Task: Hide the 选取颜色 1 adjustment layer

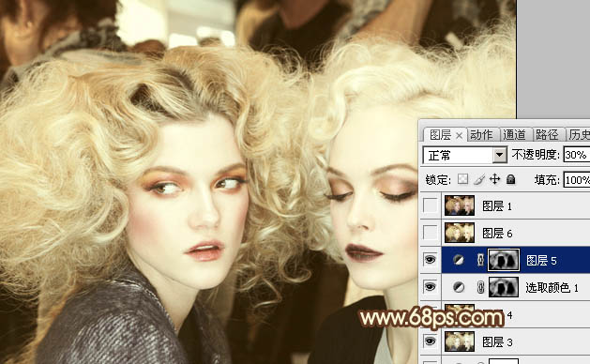Action: (431, 287)
